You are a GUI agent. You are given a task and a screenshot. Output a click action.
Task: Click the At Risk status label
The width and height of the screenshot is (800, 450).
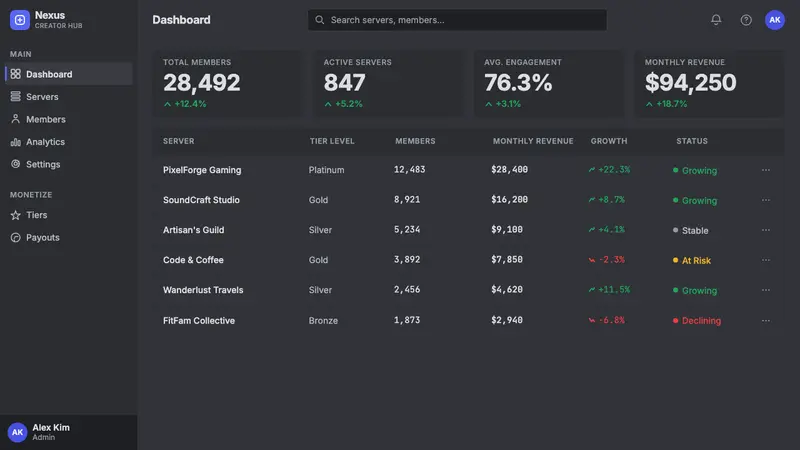[696, 261]
